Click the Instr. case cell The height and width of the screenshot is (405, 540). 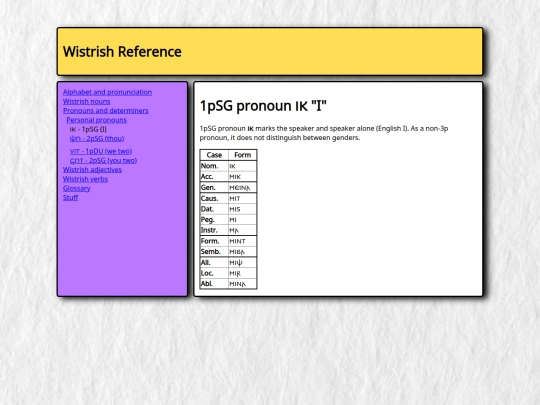(x=214, y=230)
